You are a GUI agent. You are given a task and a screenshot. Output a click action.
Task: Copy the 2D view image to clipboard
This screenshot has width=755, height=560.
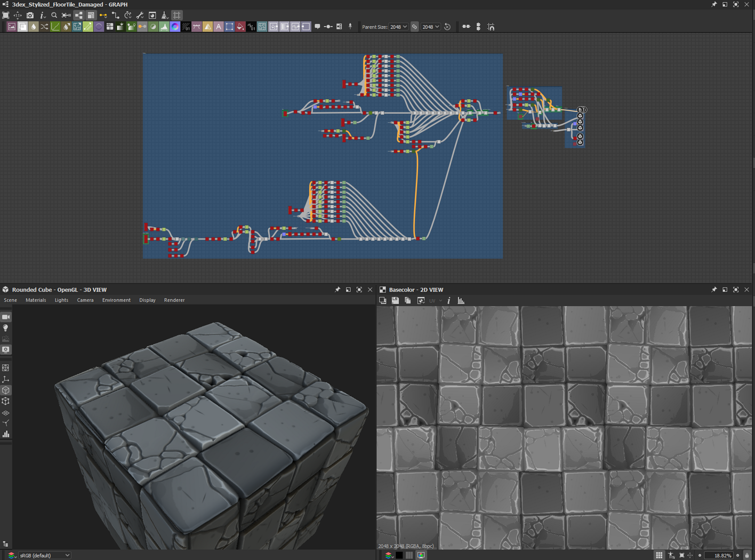408,301
